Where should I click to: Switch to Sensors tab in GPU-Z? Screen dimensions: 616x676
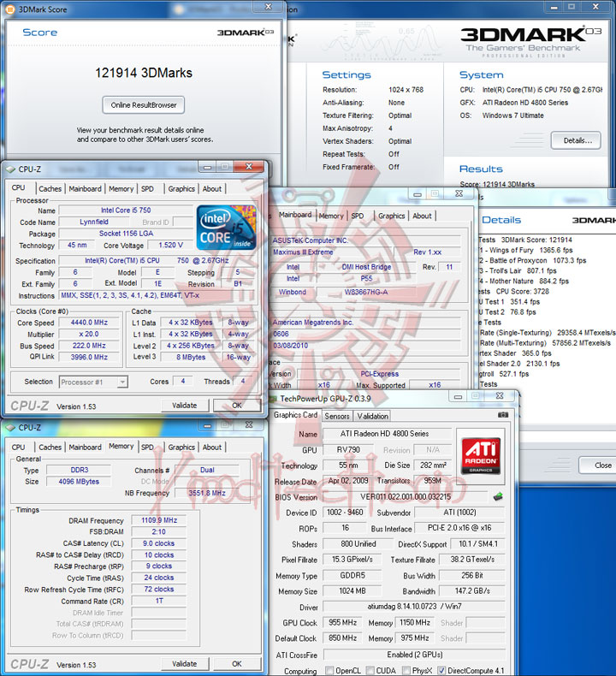pyautogui.click(x=337, y=416)
